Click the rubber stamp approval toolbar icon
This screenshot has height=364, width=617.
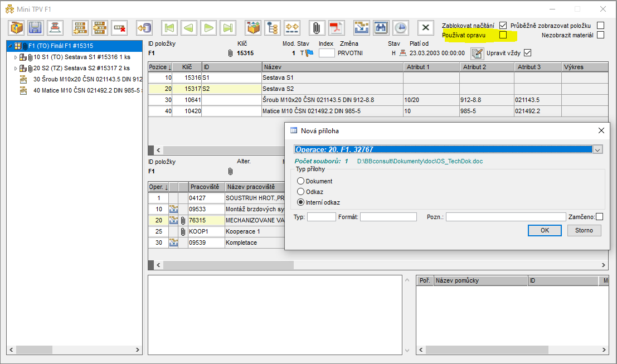(x=55, y=28)
